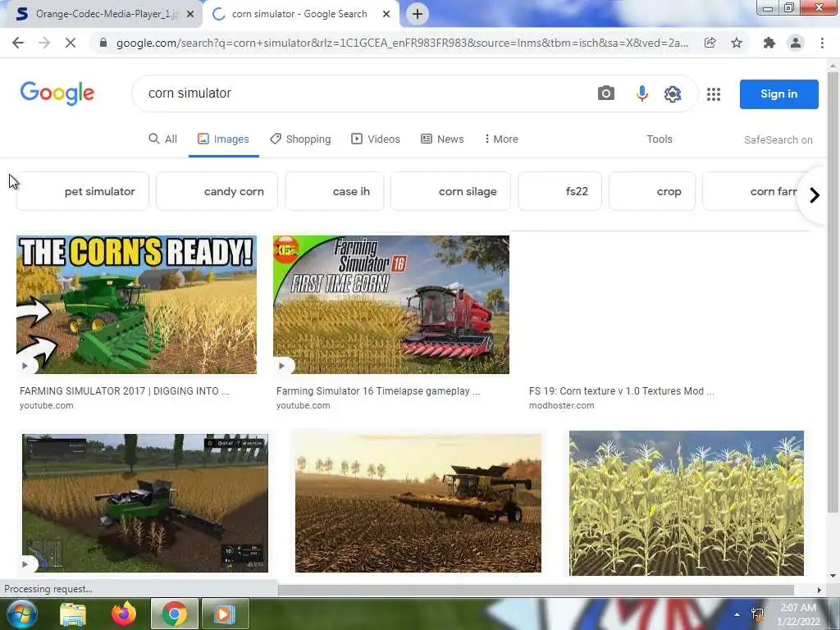This screenshot has width=840, height=630.
Task: Go back using the browser back arrow
Action: coord(18,43)
